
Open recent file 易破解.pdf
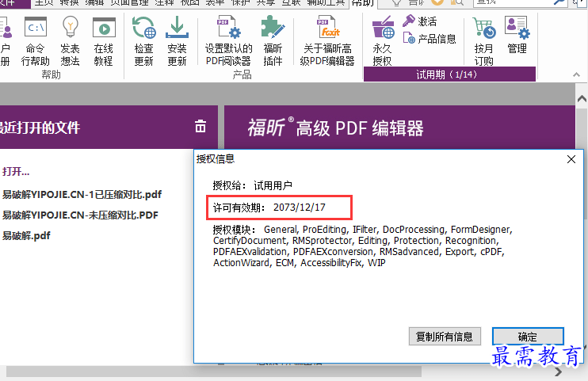[x=26, y=235]
